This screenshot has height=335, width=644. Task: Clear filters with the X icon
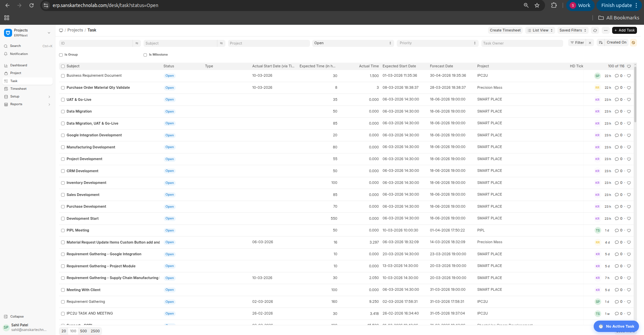pyautogui.click(x=590, y=43)
